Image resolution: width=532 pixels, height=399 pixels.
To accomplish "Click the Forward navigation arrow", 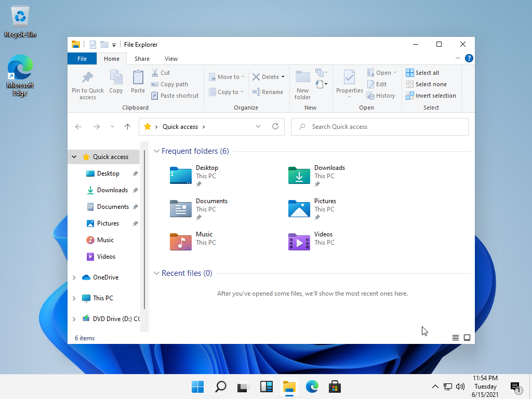I will [x=97, y=127].
